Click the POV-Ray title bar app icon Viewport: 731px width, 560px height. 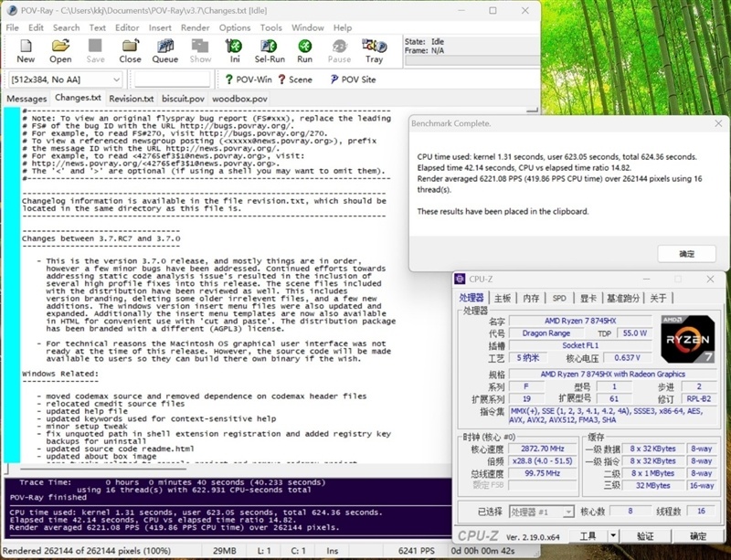(13, 10)
